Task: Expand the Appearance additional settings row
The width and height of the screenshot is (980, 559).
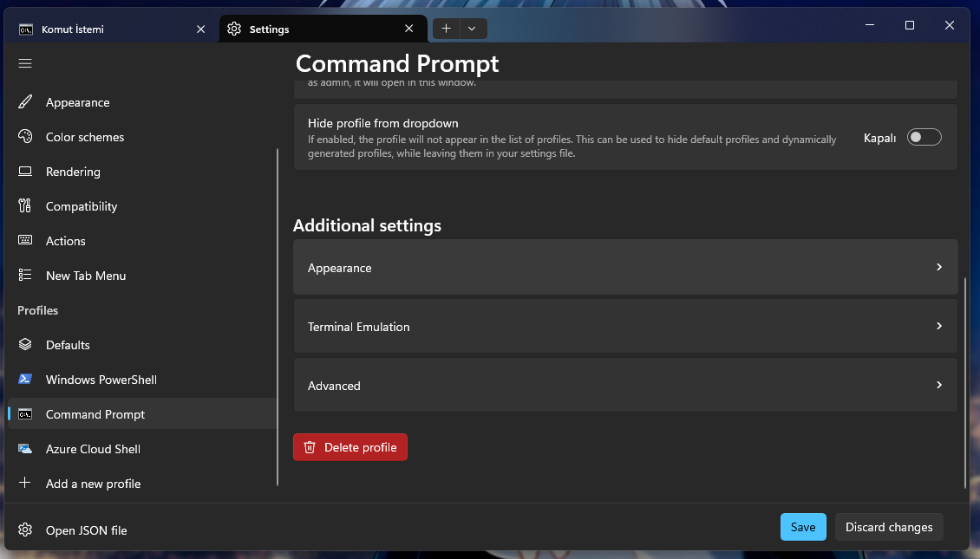Action: [x=625, y=267]
